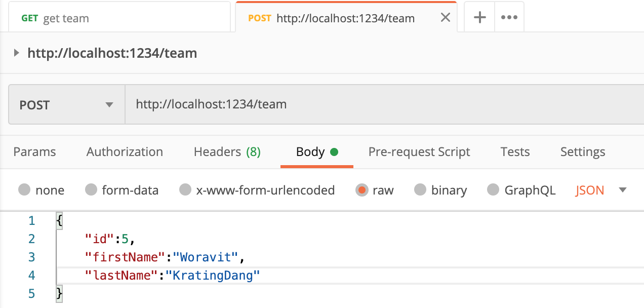
Task: Switch to the Headers (8) tab
Action: pyautogui.click(x=226, y=151)
